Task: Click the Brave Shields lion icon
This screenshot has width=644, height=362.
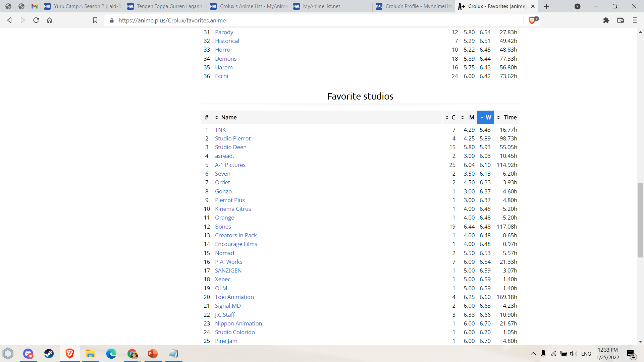Action: click(532, 20)
